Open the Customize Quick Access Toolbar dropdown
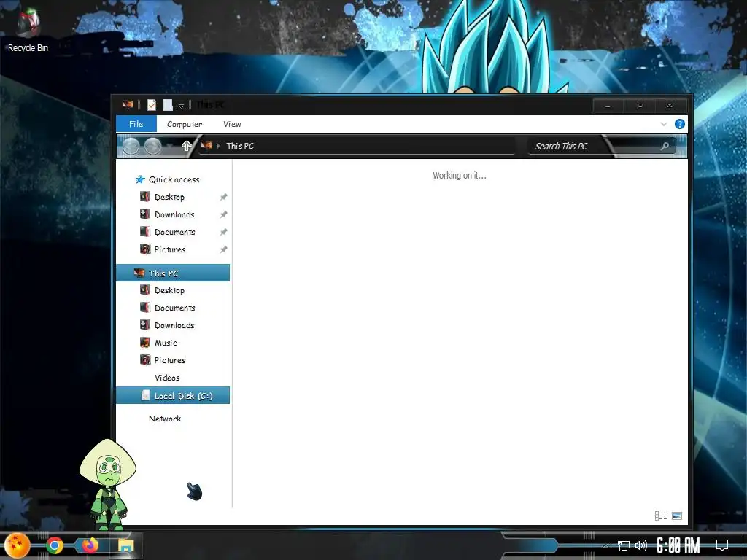Image resolution: width=747 pixels, height=560 pixels. pos(181,106)
